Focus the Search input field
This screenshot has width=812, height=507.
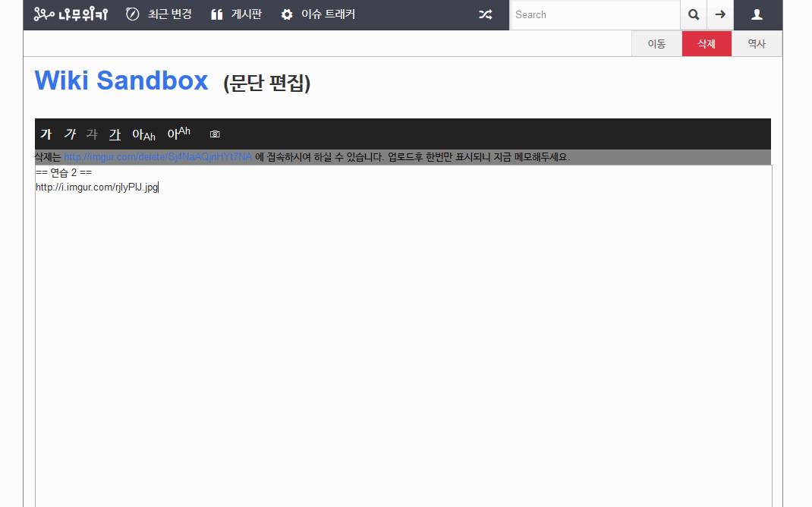(593, 14)
